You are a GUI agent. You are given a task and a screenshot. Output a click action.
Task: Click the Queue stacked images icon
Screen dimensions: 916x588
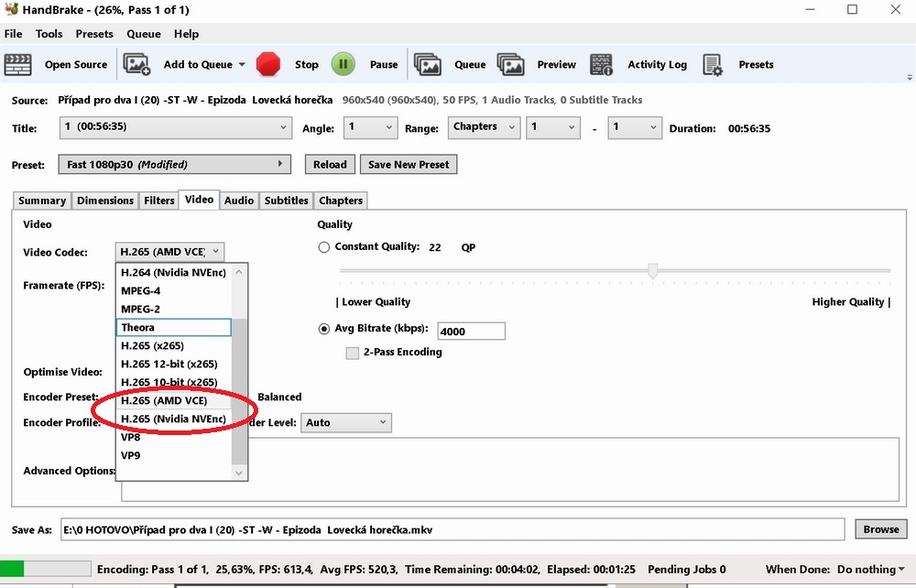coord(428,64)
